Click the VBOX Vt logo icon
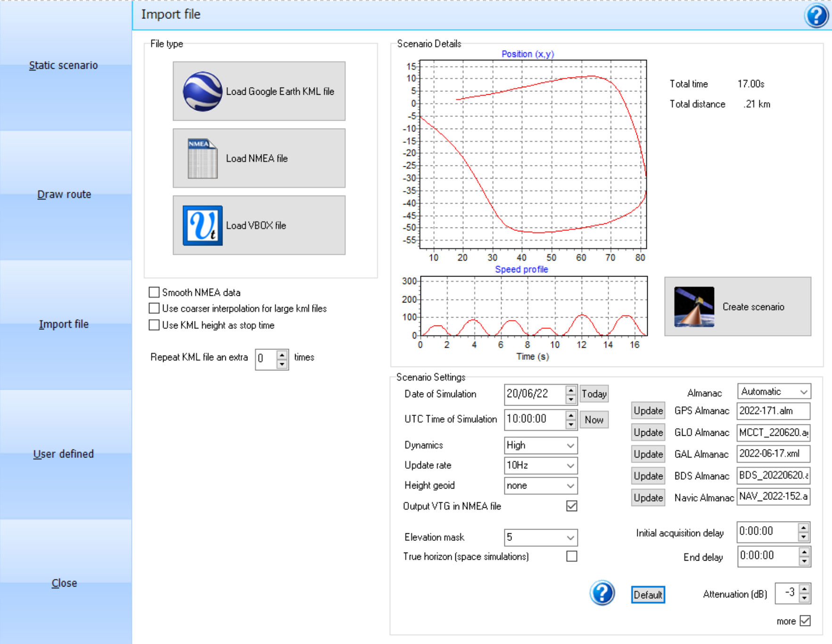 (202, 225)
